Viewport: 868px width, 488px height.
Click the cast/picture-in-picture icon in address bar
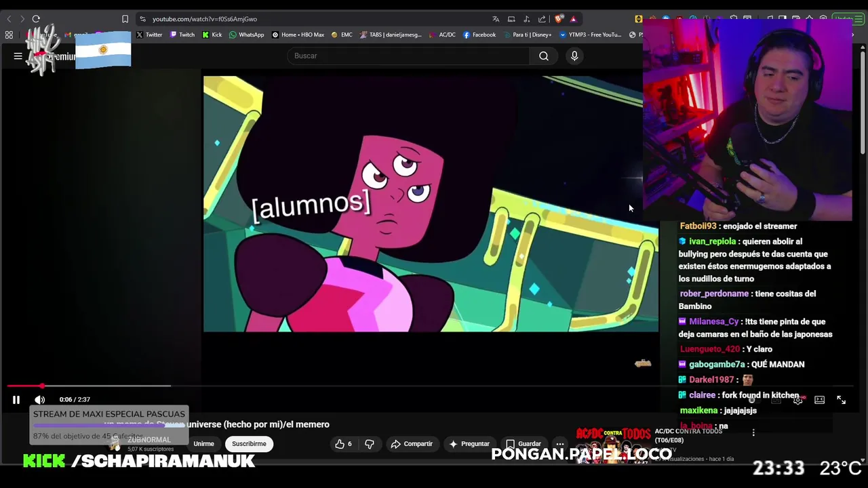pos(511,19)
